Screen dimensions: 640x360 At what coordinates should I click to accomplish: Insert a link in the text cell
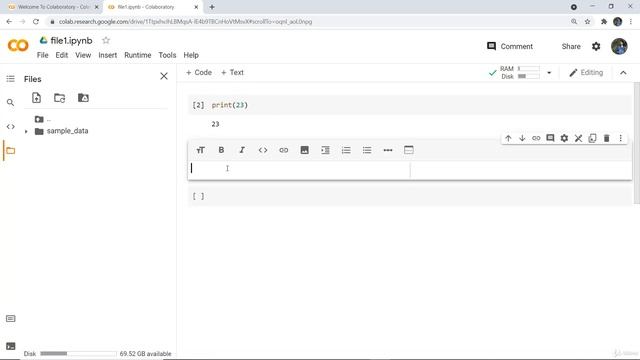point(284,150)
